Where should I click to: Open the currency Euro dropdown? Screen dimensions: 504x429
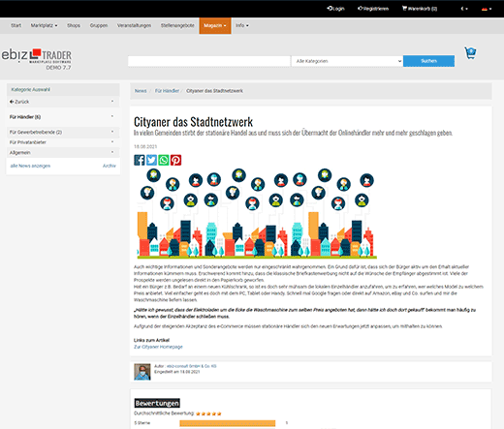pos(464,9)
